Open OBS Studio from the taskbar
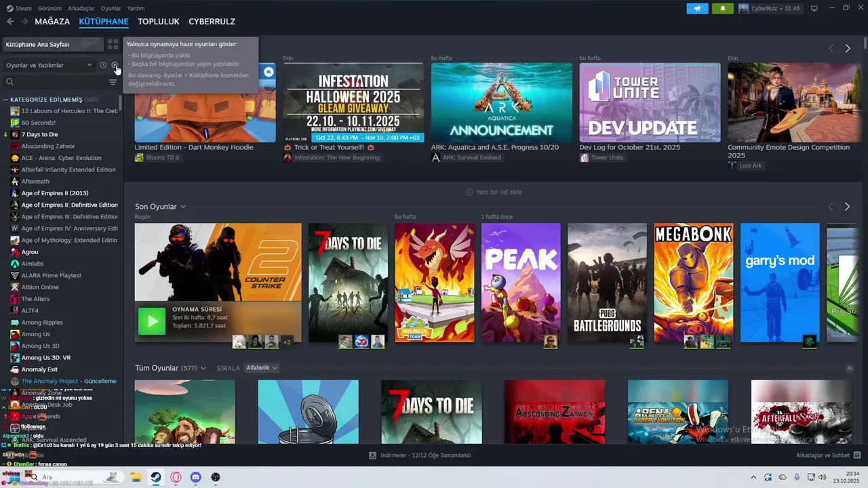This screenshot has width=868, height=488. pyautogui.click(x=216, y=477)
